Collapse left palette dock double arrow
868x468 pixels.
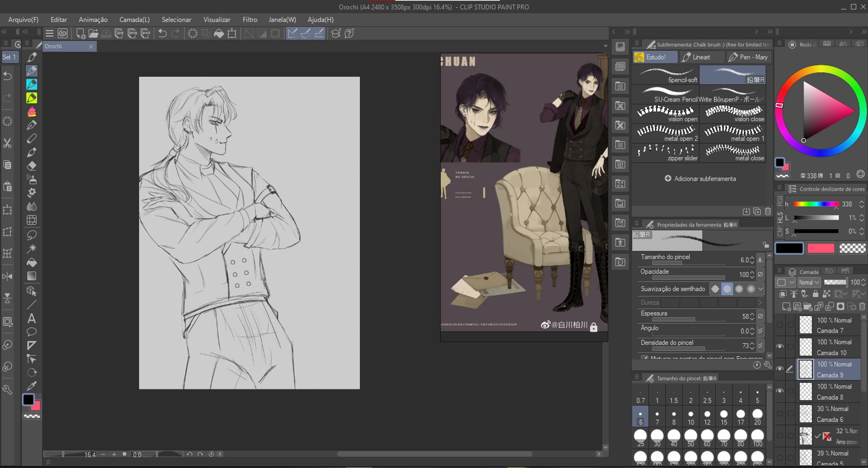(x=4, y=32)
